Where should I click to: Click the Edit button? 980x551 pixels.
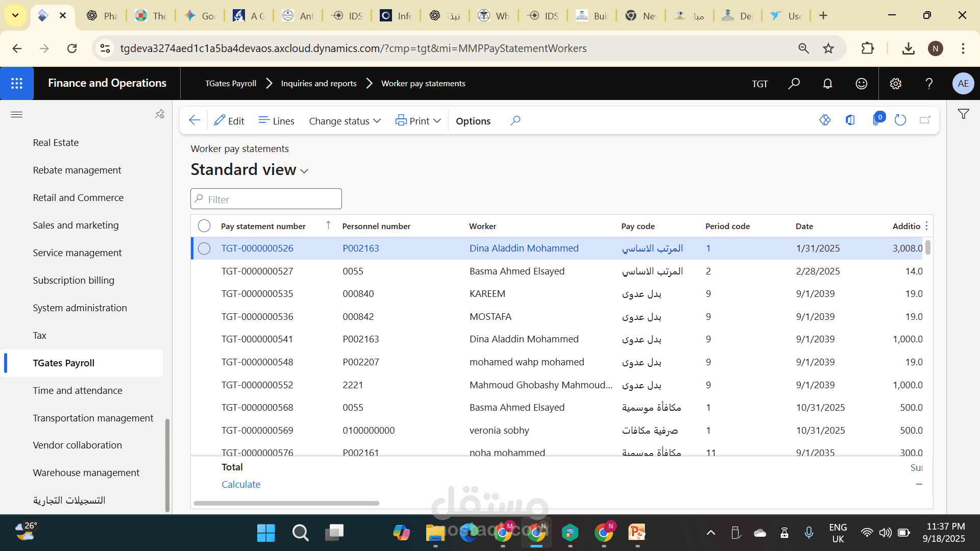point(229,121)
